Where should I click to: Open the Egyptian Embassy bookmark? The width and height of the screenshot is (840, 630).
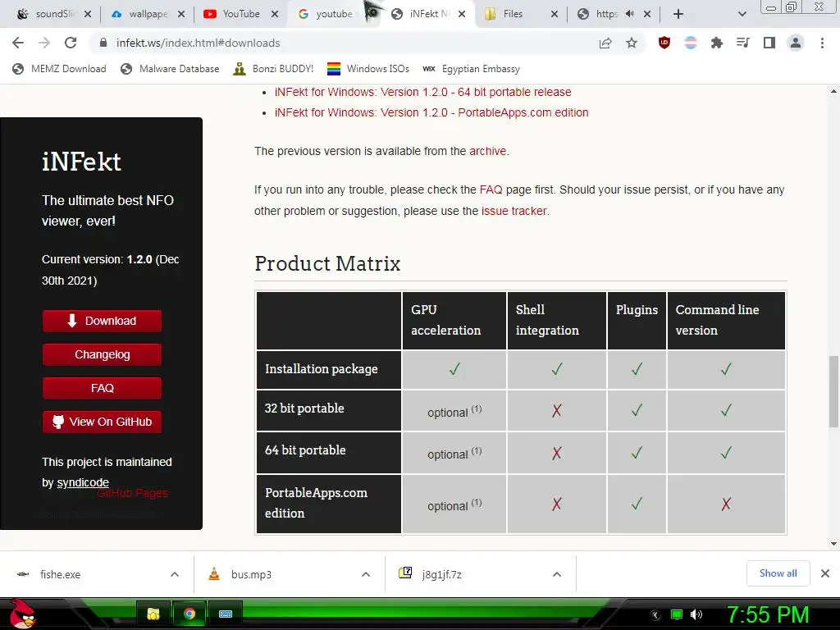[x=472, y=69]
